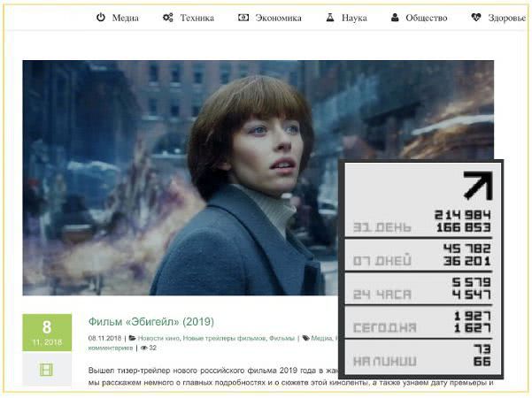This screenshot has height=398, width=532.
Task: Click the person icon beside Общество
Action: (x=395, y=17)
